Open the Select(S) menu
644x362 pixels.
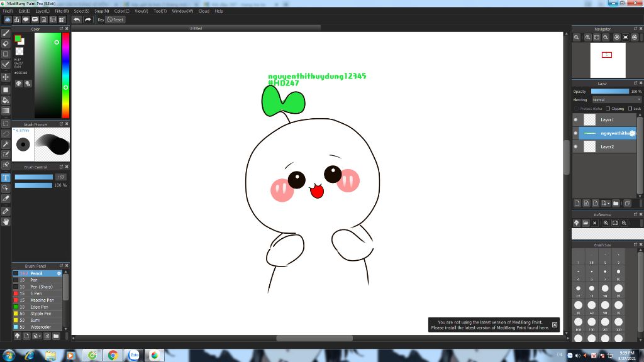[x=81, y=11]
